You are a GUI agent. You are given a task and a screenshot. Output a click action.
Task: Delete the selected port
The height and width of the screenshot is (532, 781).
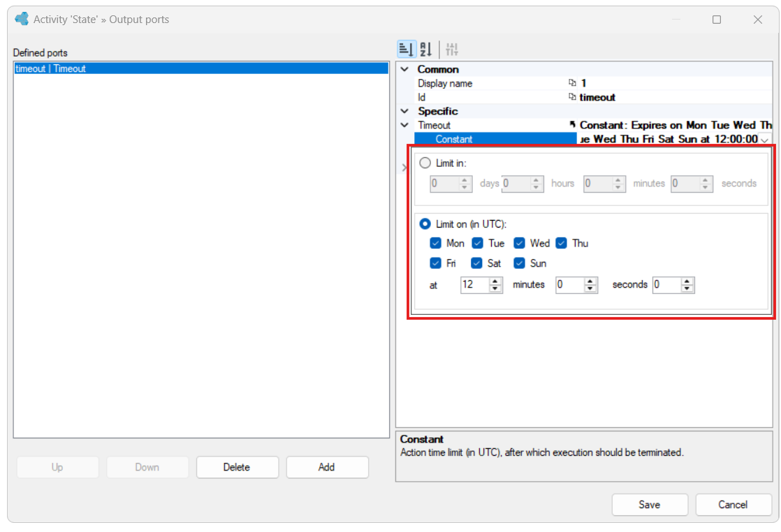[x=237, y=467]
